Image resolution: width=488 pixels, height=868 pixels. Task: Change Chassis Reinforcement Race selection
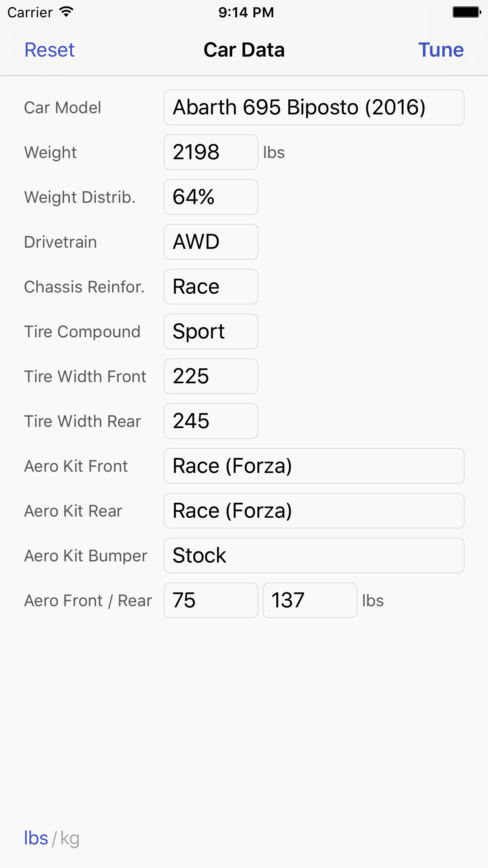[x=211, y=287]
